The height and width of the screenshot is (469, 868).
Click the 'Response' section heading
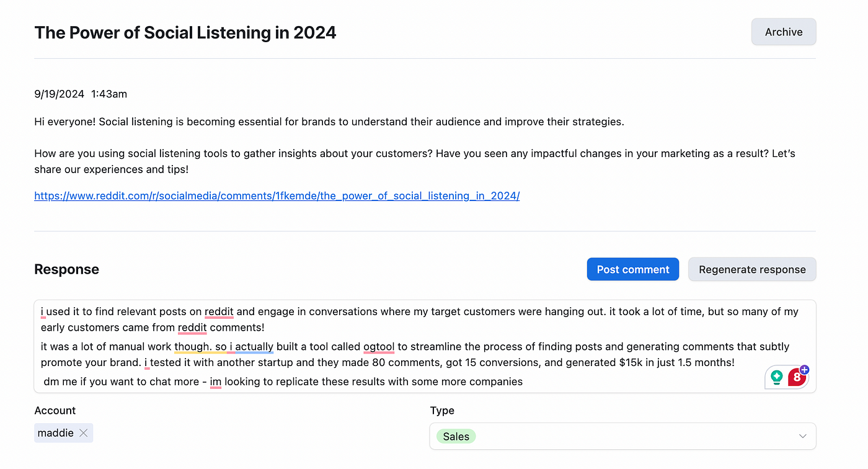66,269
